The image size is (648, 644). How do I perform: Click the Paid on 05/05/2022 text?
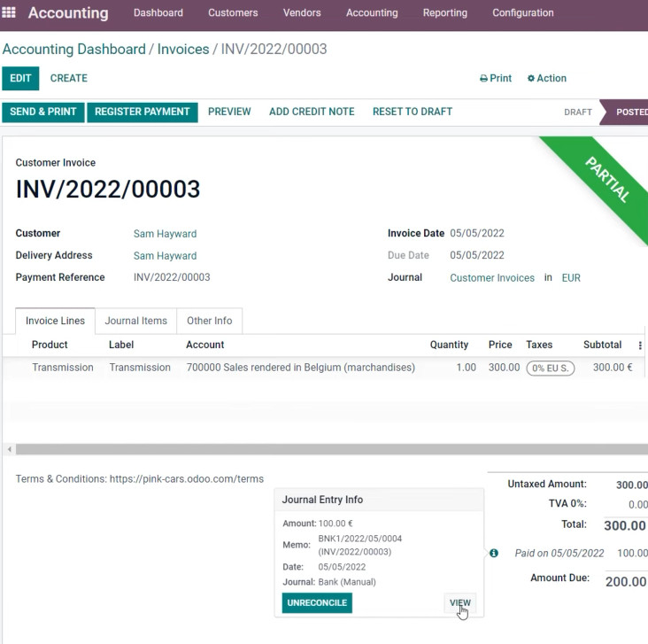tap(559, 554)
